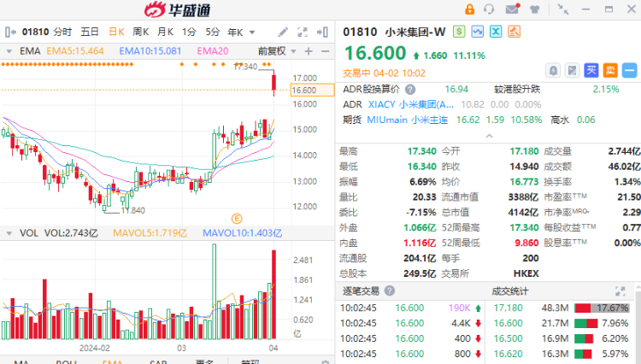Viewport: 641px width, 364px height.
Task: Click the 16.600 price tag on chart axis
Action: coord(312,91)
